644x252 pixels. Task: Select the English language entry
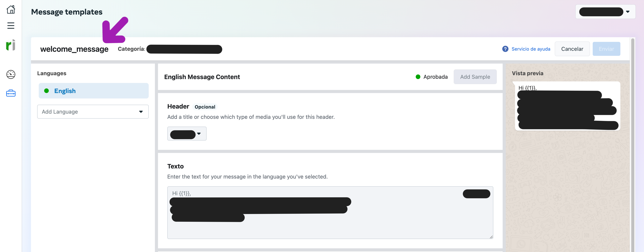[x=94, y=91]
